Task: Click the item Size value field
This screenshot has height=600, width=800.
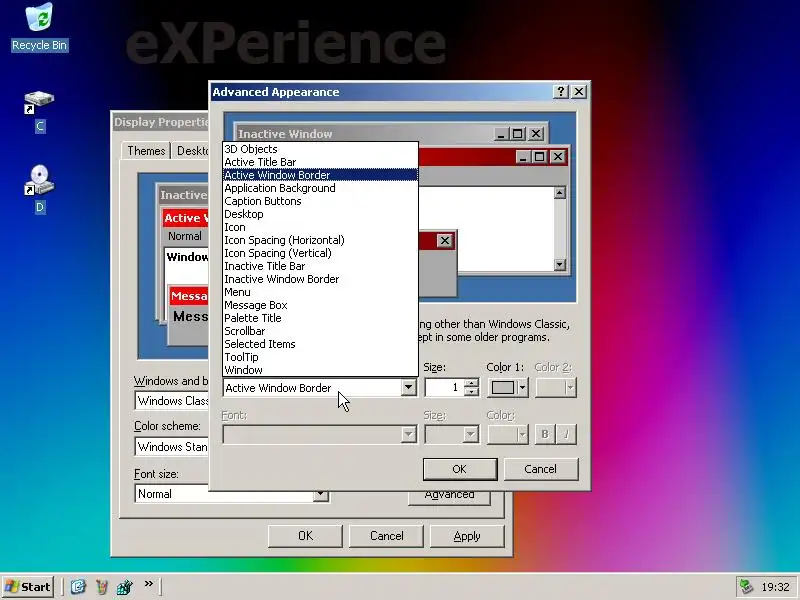Action: click(444, 388)
